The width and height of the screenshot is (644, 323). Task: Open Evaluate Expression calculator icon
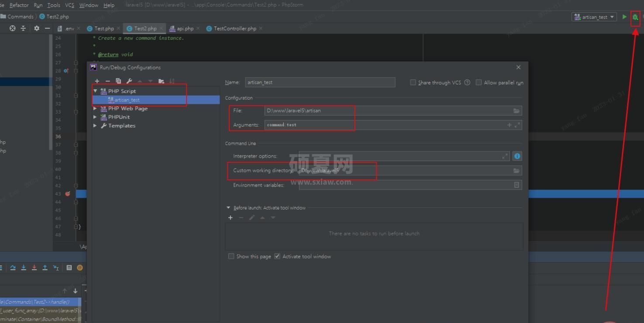[x=69, y=268]
